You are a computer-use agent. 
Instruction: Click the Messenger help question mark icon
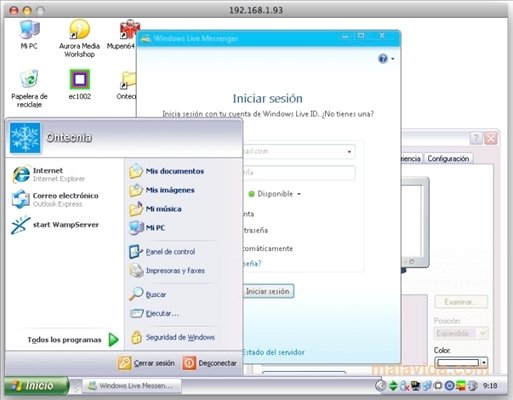click(383, 59)
